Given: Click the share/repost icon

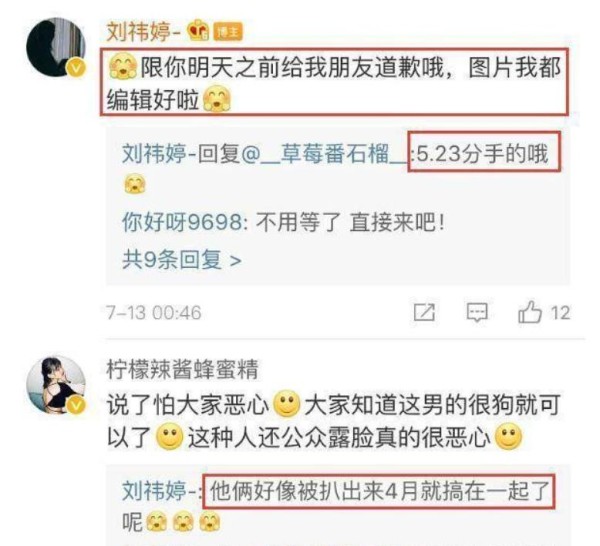Looking at the screenshot, I should coord(424,312).
